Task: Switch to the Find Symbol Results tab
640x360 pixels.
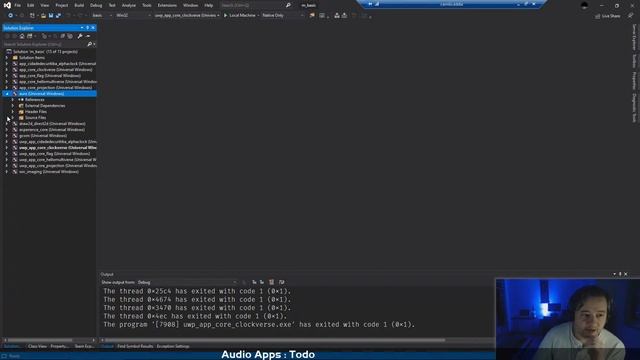Action: click(135, 346)
